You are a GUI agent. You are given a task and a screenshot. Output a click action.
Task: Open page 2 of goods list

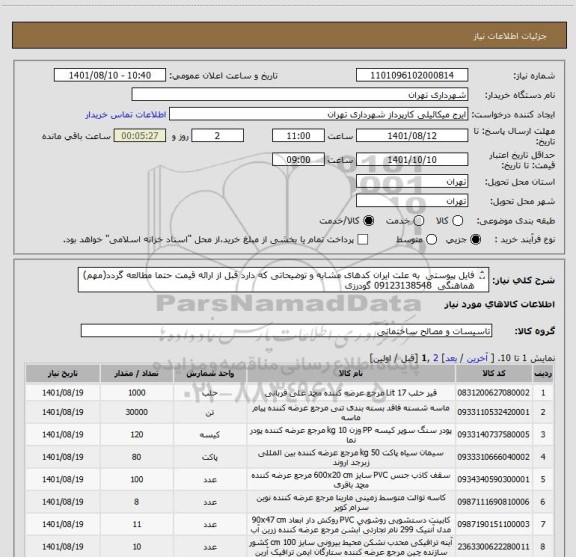pos(436,358)
